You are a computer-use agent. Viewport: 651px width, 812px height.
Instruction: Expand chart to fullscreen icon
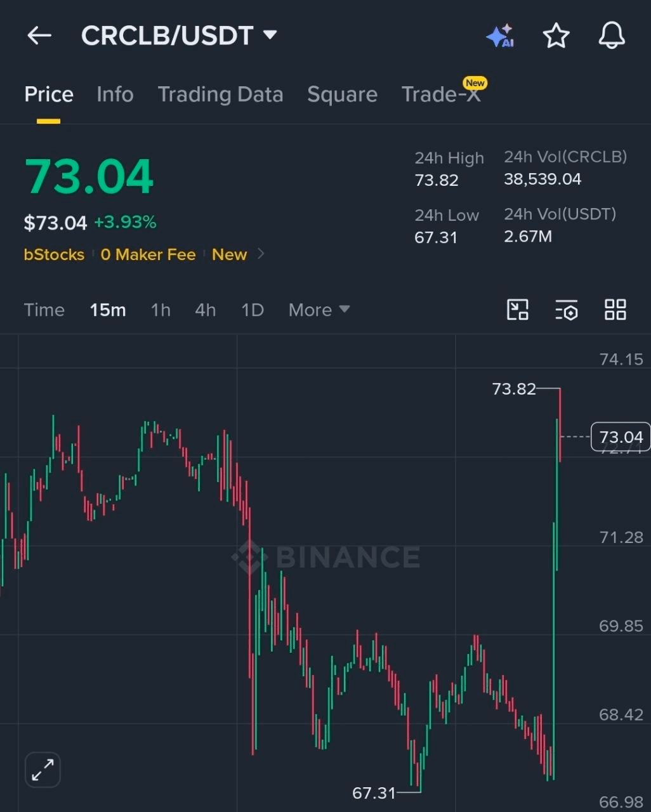click(x=43, y=770)
